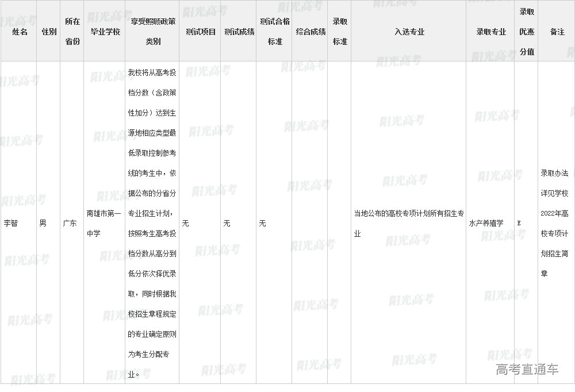This screenshot has height=392, width=575.
Task: Select the 测试合格标准 column header
Action: pyautogui.click(x=274, y=32)
